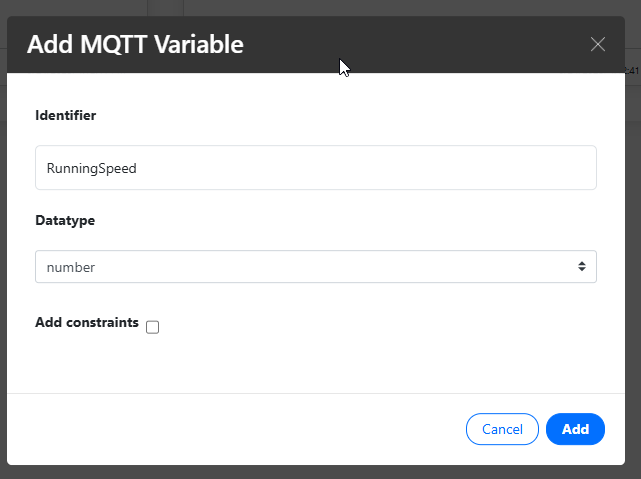The width and height of the screenshot is (641, 479).
Task: Confirm with the blue Add button
Action: click(575, 429)
